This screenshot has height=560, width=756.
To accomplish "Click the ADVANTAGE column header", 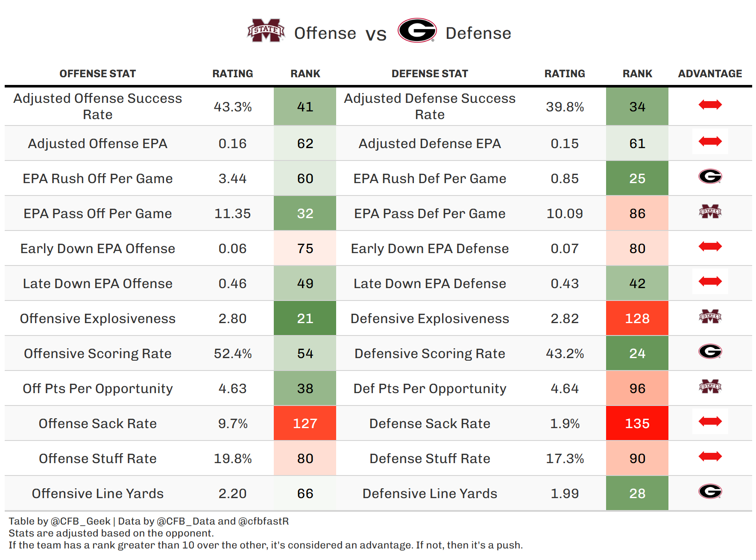I will 710,74.
